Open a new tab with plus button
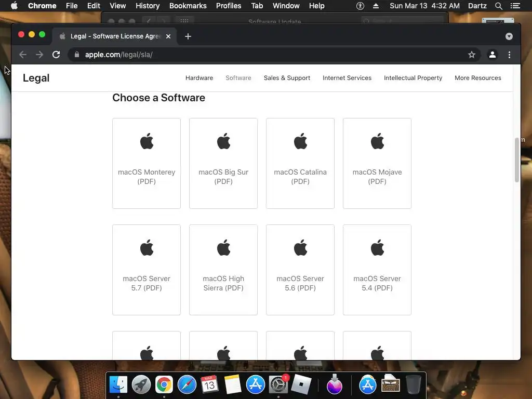The height and width of the screenshot is (399, 532). [x=188, y=36]
